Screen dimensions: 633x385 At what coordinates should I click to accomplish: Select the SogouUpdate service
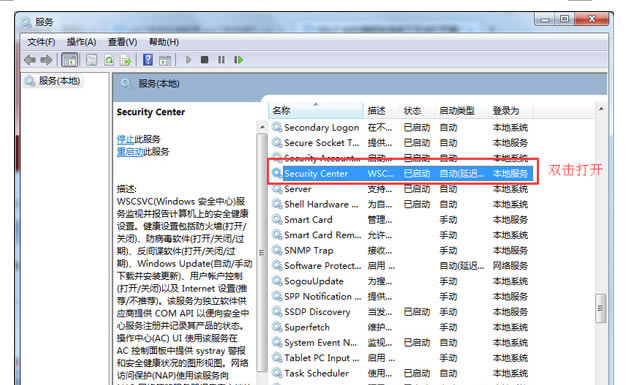click(x=314, y=281)
